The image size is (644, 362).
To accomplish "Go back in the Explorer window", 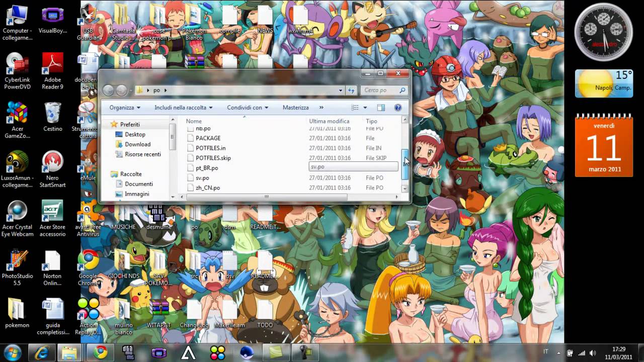I will tap(108, 90).
